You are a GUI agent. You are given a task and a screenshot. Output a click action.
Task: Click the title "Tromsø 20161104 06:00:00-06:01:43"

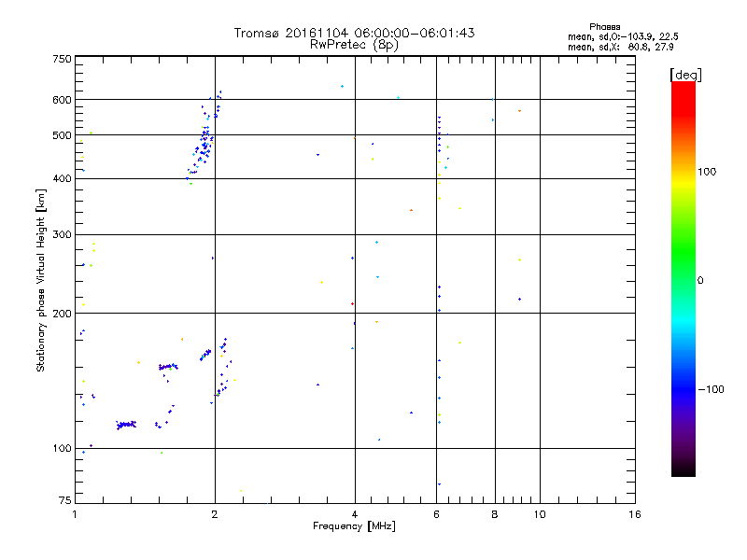354,33
